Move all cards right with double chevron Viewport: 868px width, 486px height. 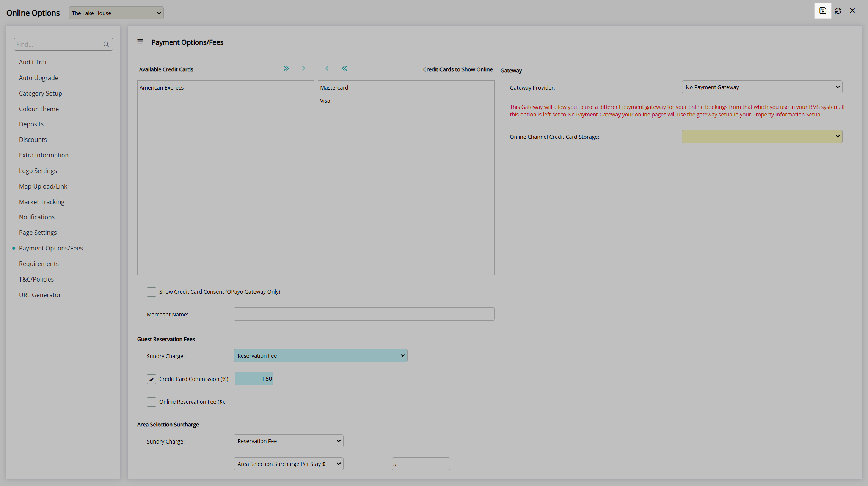click(x=286, y=68)
